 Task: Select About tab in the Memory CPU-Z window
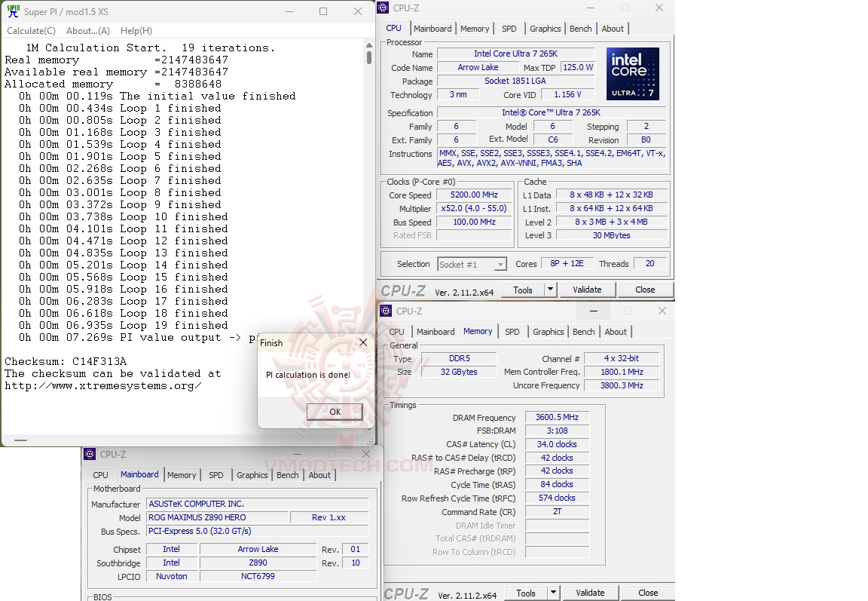point(616,332)
